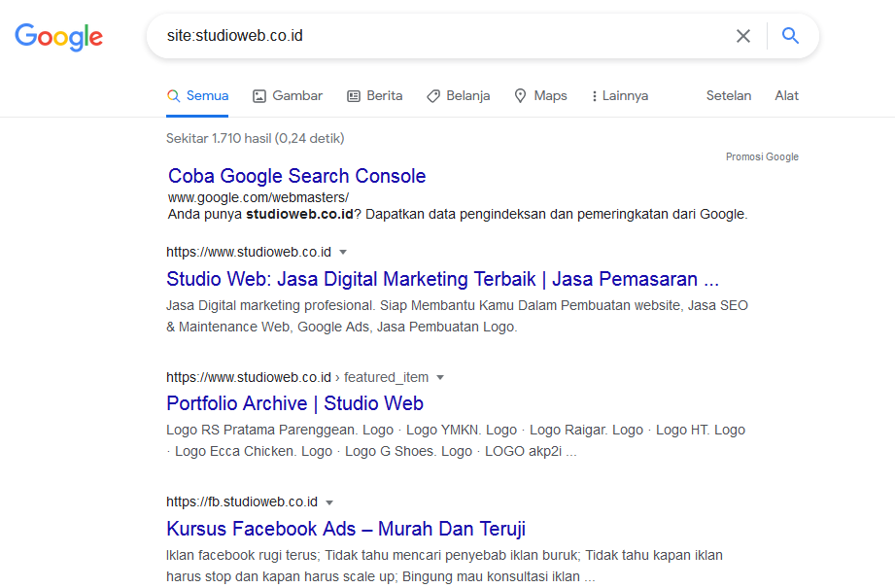Click the Iklan facebook rugi terus snippet
The width and height of the screenshot is (895, 588).
(x=444, y=566)
